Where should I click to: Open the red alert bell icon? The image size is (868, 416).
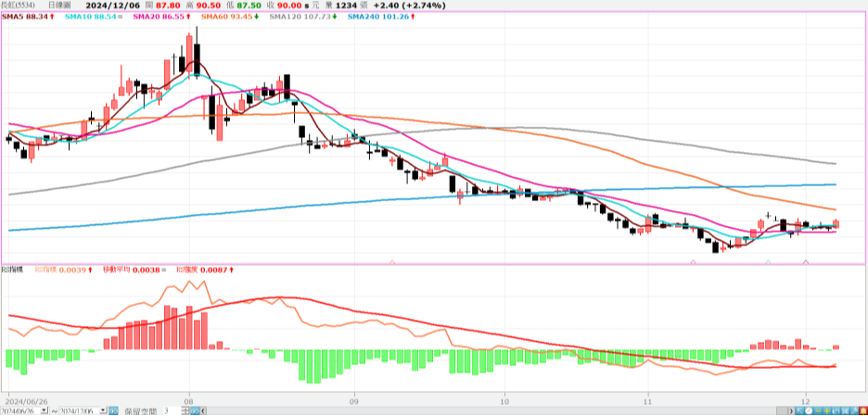(x=863, y=411)
